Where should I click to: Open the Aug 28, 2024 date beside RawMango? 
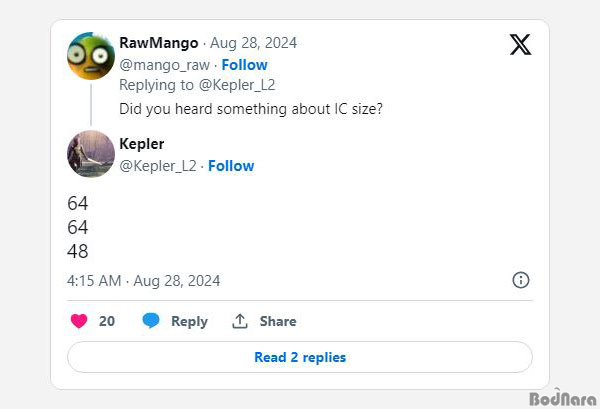point(253,43)
